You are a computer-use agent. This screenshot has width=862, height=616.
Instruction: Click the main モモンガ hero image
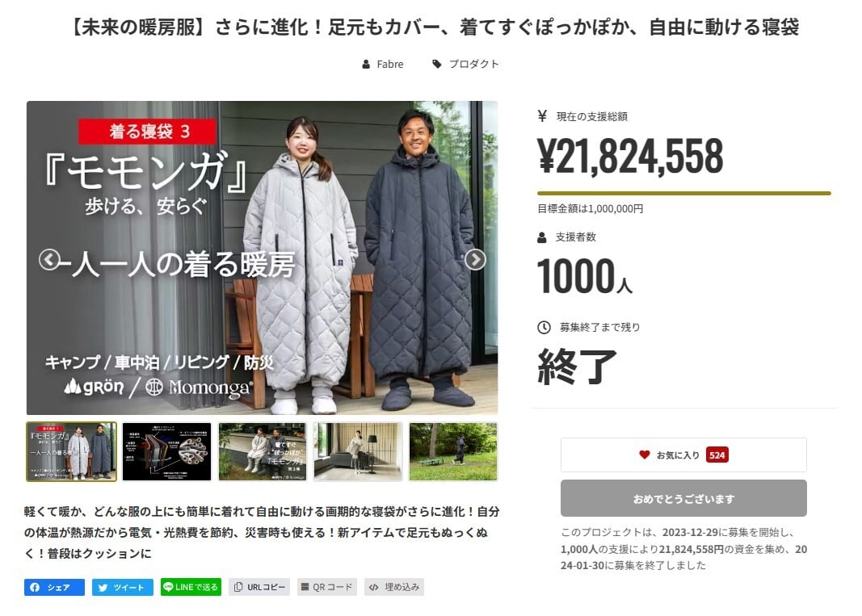[x=263, y=258]
